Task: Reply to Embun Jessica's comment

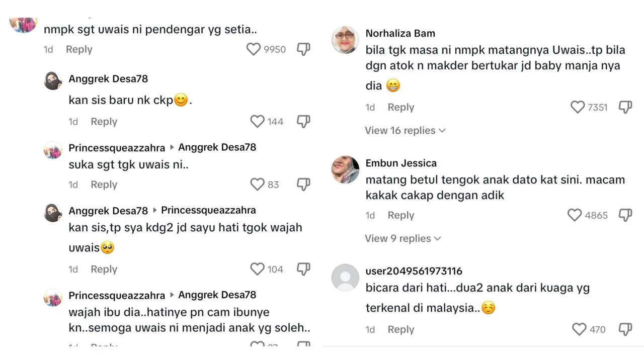Action: coord(400,216)
